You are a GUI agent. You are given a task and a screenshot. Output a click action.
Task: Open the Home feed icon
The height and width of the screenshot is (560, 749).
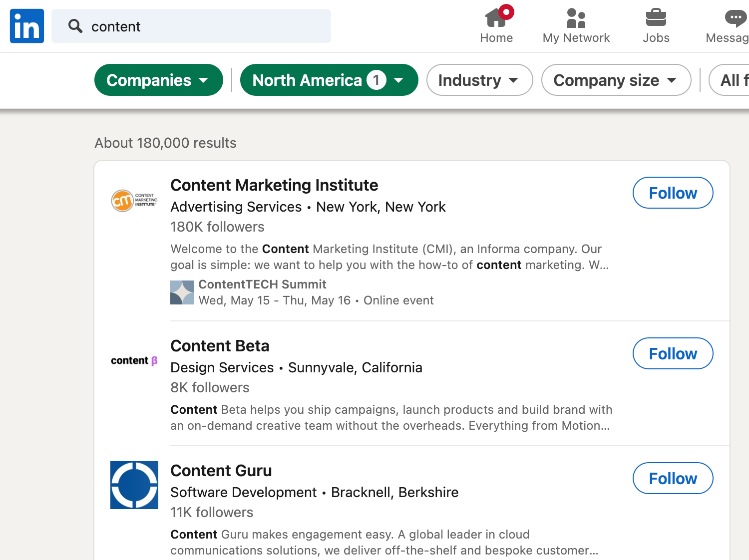point(496,17)
